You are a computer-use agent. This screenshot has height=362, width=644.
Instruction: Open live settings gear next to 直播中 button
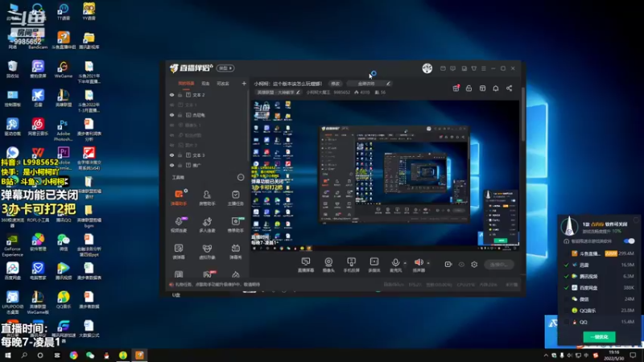(x=474, y=265)
